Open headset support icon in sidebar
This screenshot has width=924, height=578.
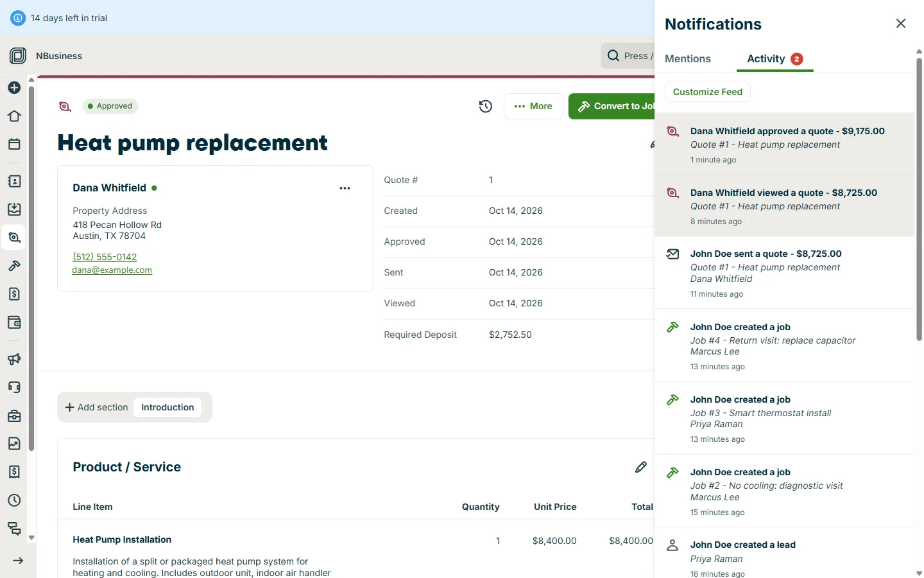coord(14,387)
